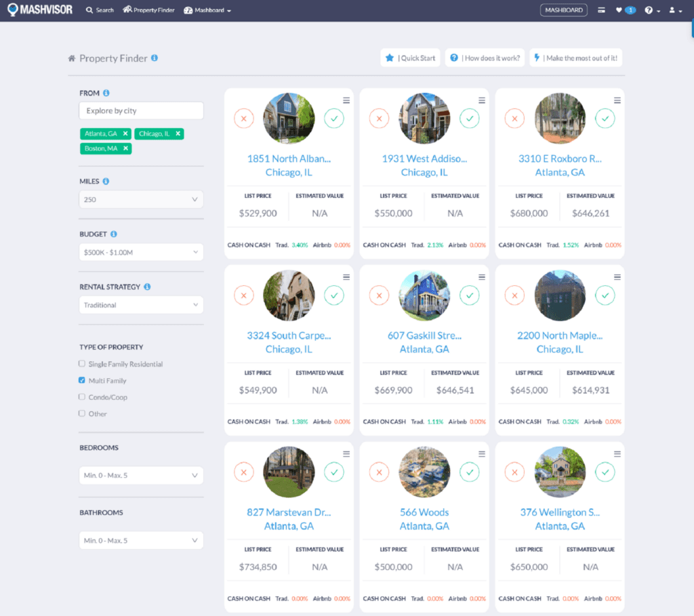Click the favorites heart icon in header
Screen dimensions: 694x616
[619, 10]
